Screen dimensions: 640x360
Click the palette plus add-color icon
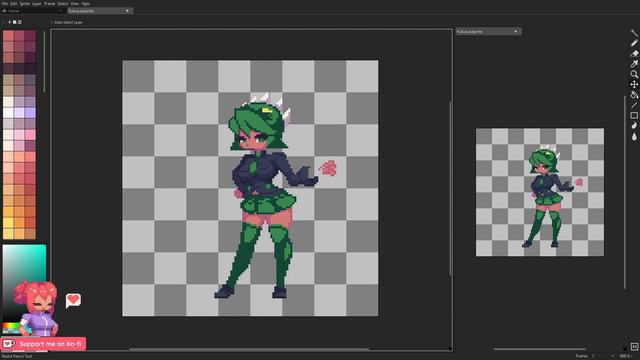9,22
